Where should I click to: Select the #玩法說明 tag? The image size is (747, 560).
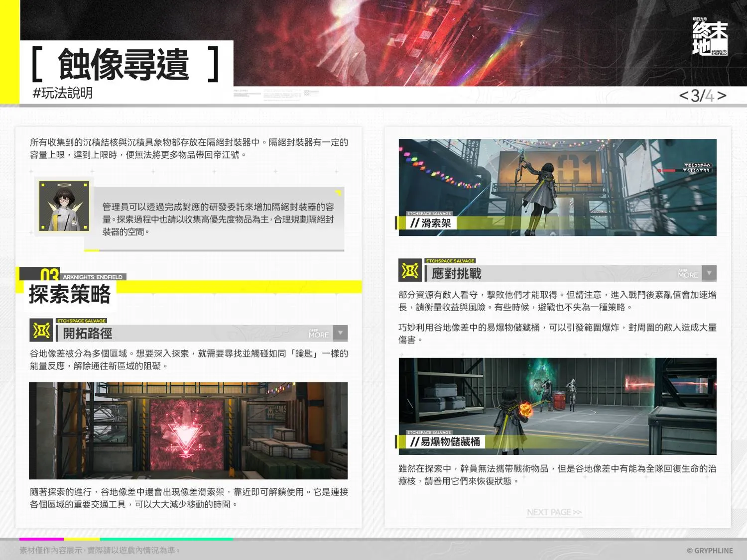pyautogui.click(x=62, y=93)
